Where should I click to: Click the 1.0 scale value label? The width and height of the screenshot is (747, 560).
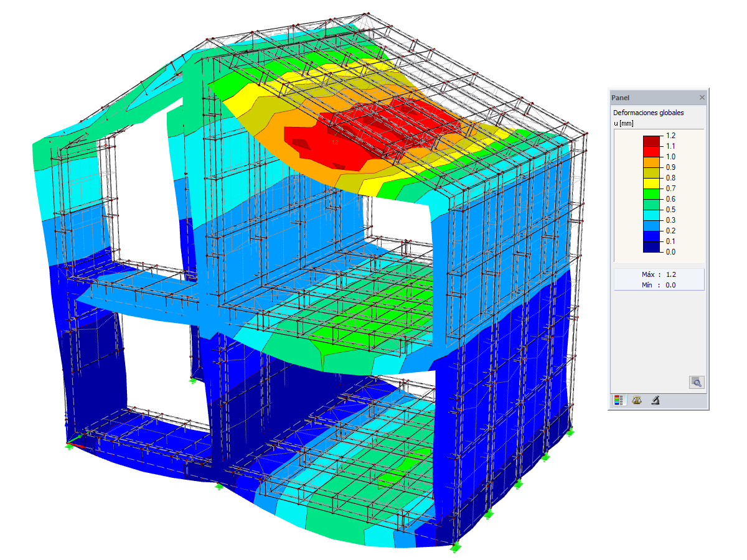[671, 157]
